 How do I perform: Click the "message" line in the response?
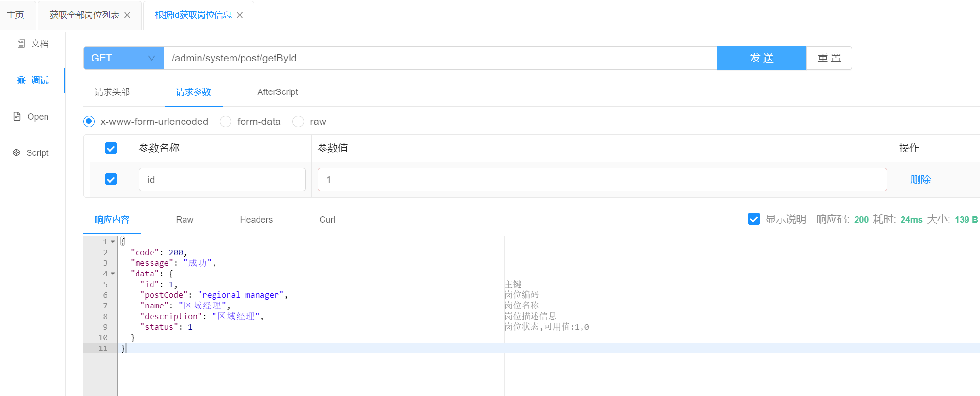pos(173,263)
